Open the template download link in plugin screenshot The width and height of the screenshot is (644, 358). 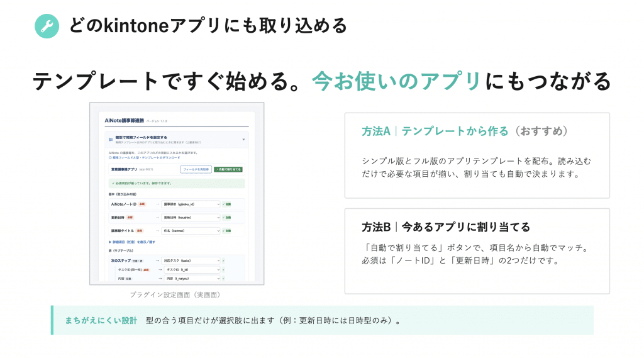point(145,158)
